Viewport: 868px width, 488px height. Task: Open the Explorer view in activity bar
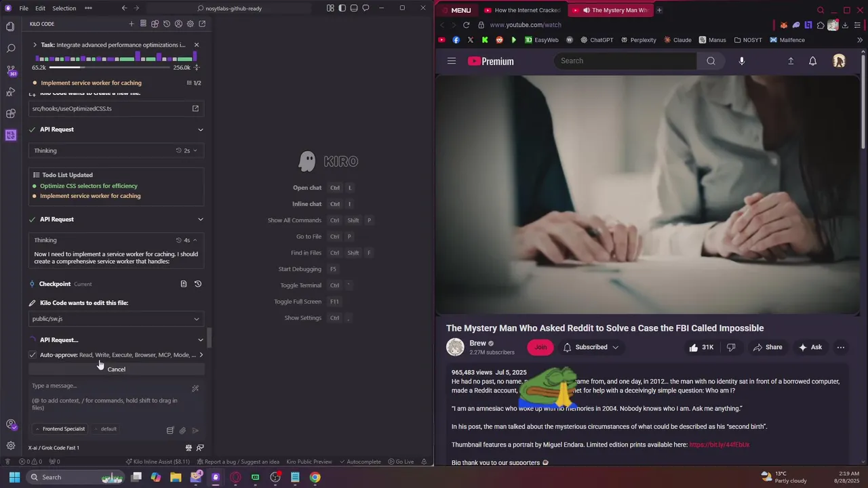(x=10, y=26)
